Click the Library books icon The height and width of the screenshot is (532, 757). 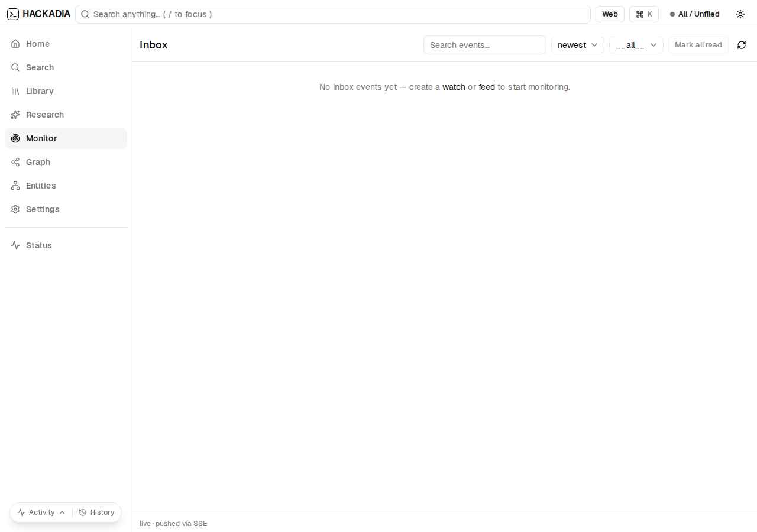[15, 91]
